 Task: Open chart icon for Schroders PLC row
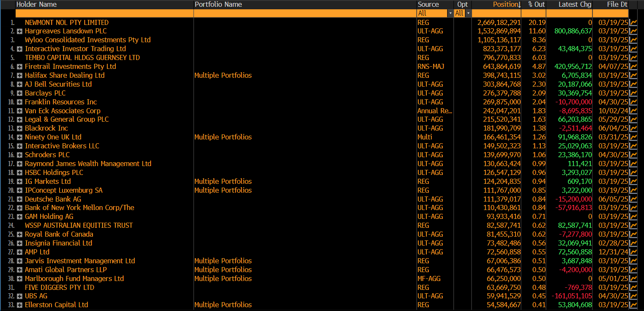[633, 155]
